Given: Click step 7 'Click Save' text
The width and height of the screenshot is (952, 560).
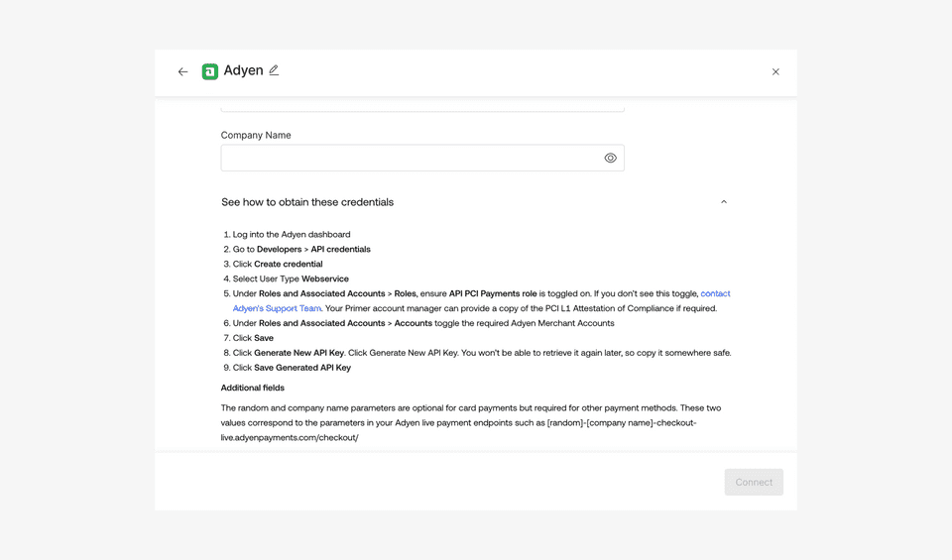Looking at the screenshot, I should pyautogui.click(x=253, y=338).
